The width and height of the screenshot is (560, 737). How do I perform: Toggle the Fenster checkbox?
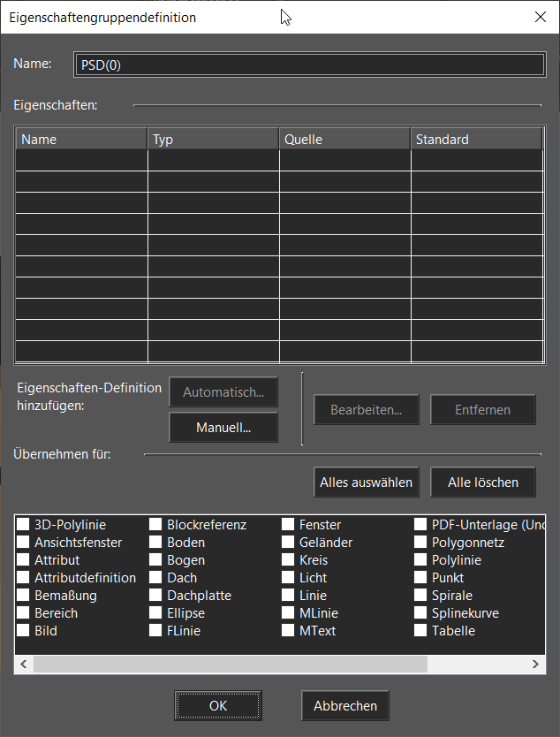(289, 525)
